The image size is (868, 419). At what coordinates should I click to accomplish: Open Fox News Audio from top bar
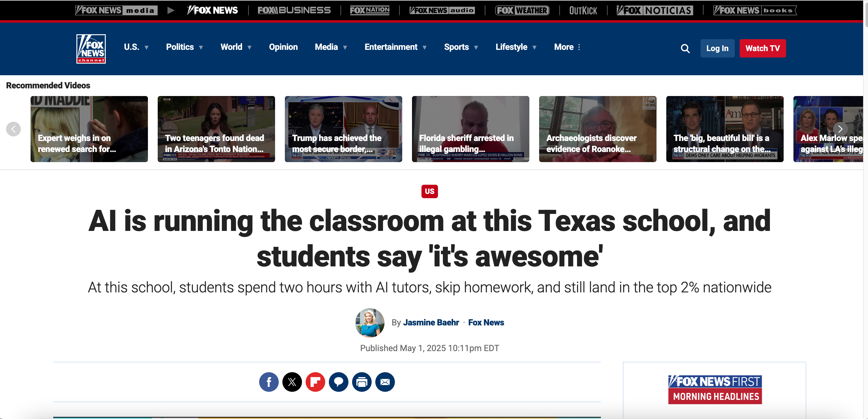442,10
